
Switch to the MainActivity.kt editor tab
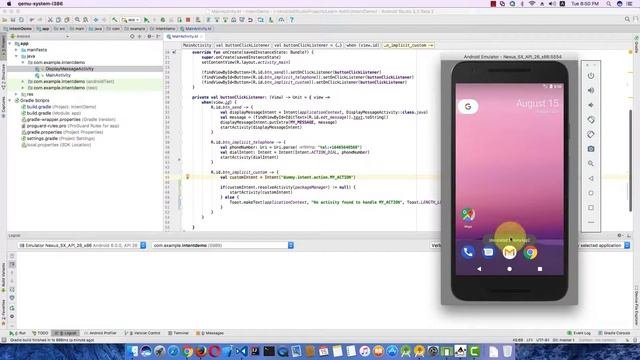click(x=184, y=36)
